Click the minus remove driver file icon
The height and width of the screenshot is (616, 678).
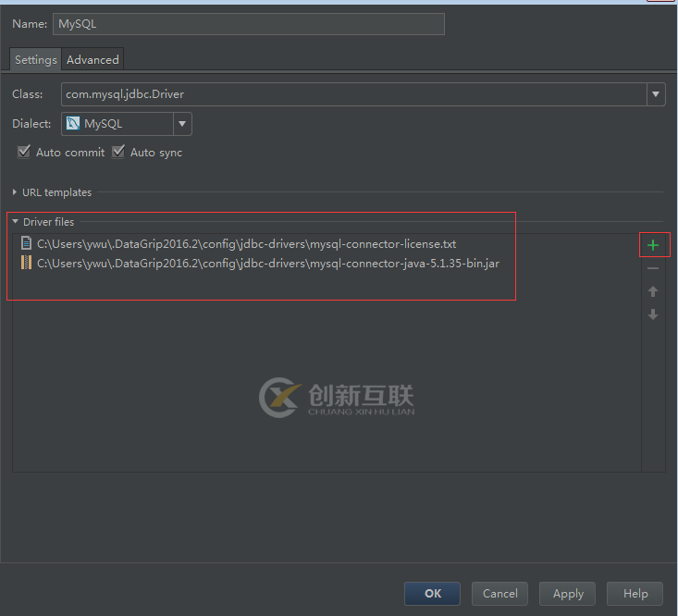(653, 268)
